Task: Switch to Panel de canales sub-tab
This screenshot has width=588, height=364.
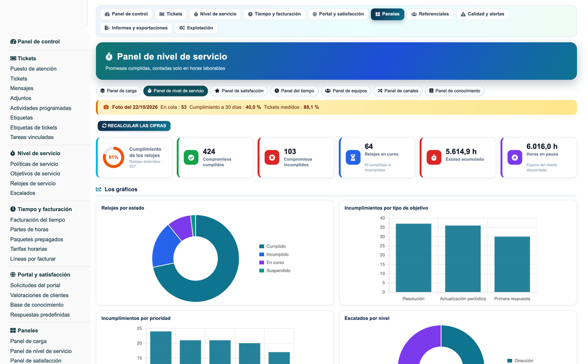Action: (x=398, y=91)
